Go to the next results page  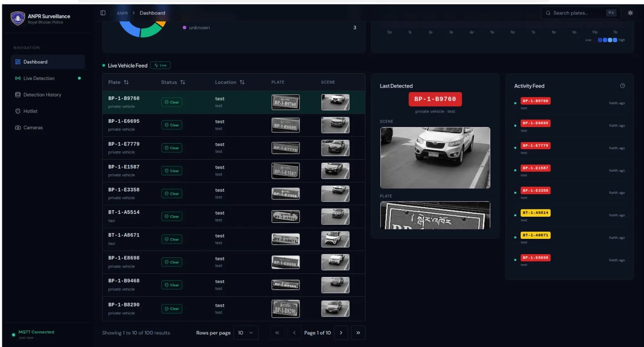pyautogui.click(x=341, y=333)
